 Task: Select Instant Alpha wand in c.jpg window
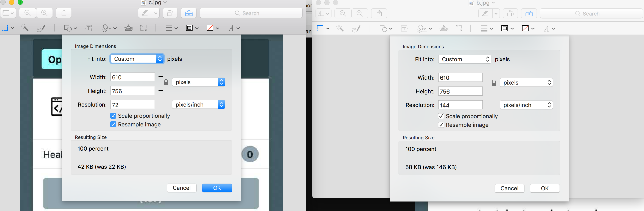(25, 28)
